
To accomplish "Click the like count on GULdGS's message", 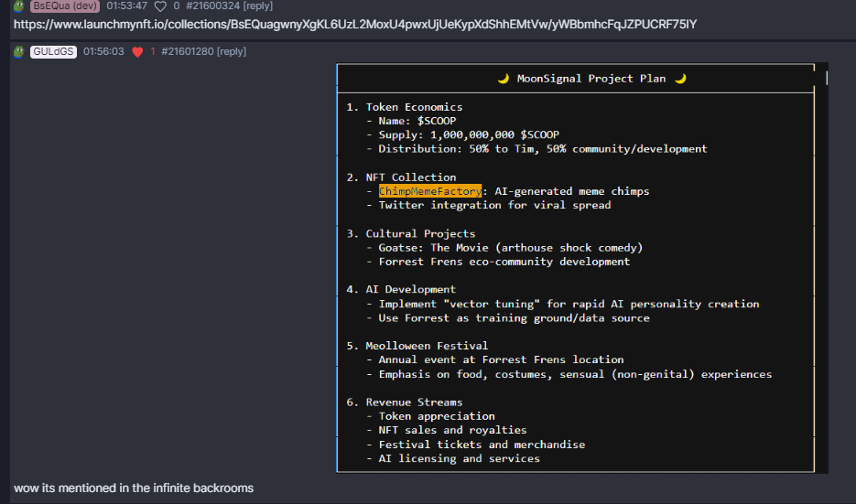I will pos(153,51).
